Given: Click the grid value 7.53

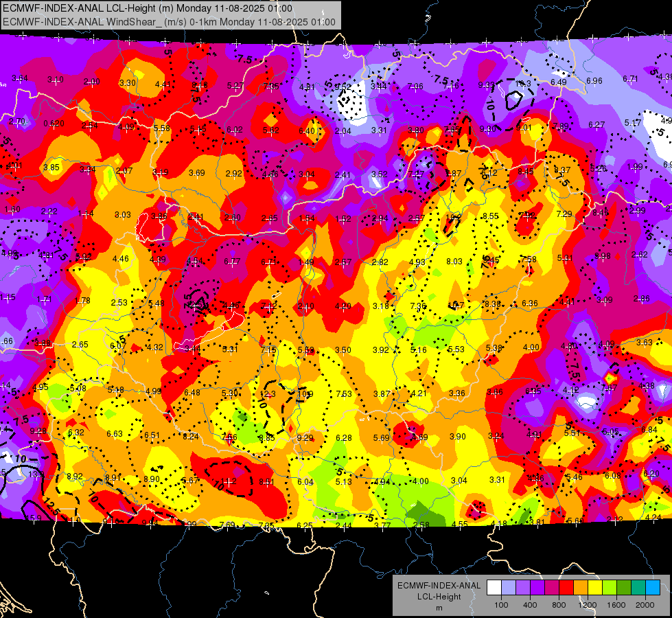Looking at the screenshot, I should pos(344,393).
